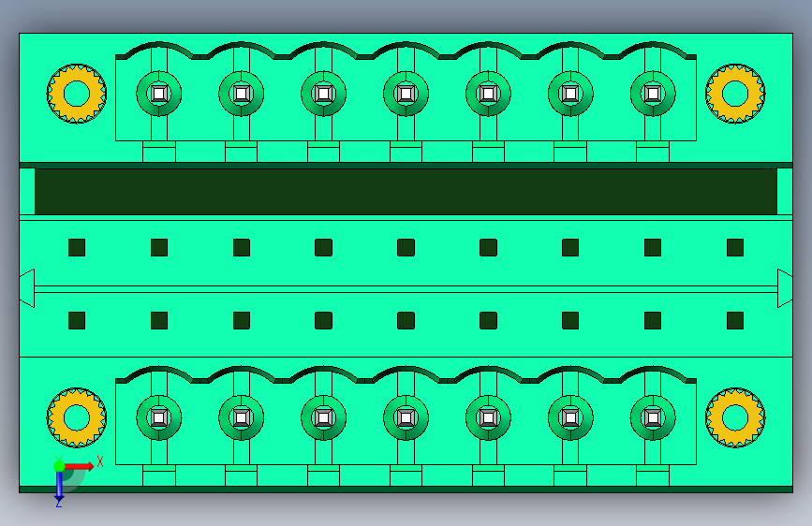
Task: Click the green Y axis dot of triad
Action: (x=60, y=466)
